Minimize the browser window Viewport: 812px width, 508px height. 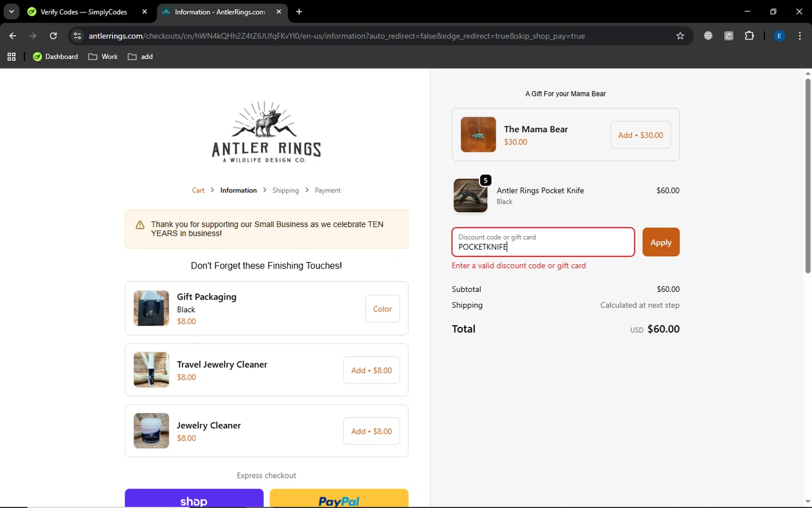(x=748, y=11)
